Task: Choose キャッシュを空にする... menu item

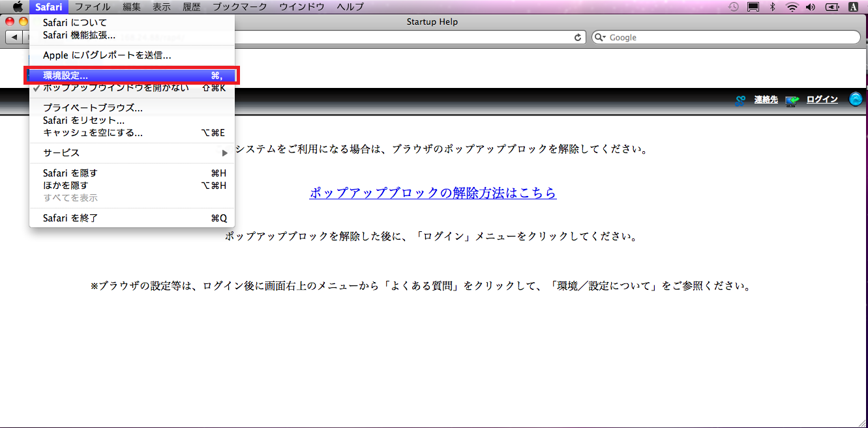Action: 93,133
